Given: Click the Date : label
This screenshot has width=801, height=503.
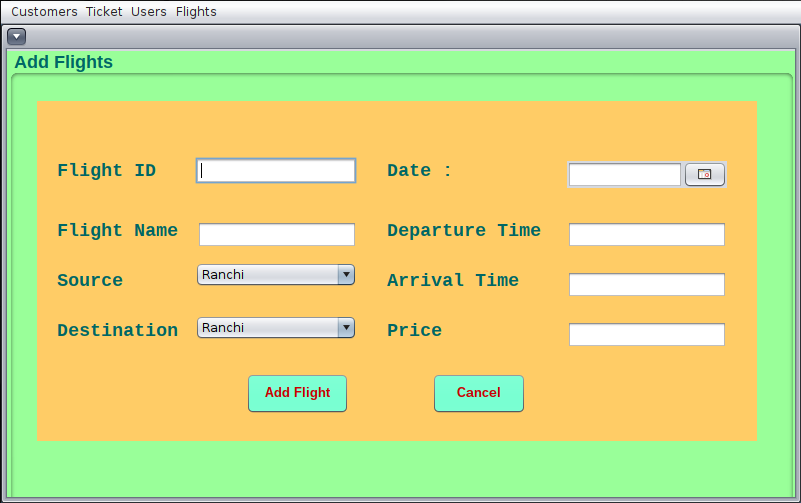Looking at the screenshot, I should pos(419,171).
